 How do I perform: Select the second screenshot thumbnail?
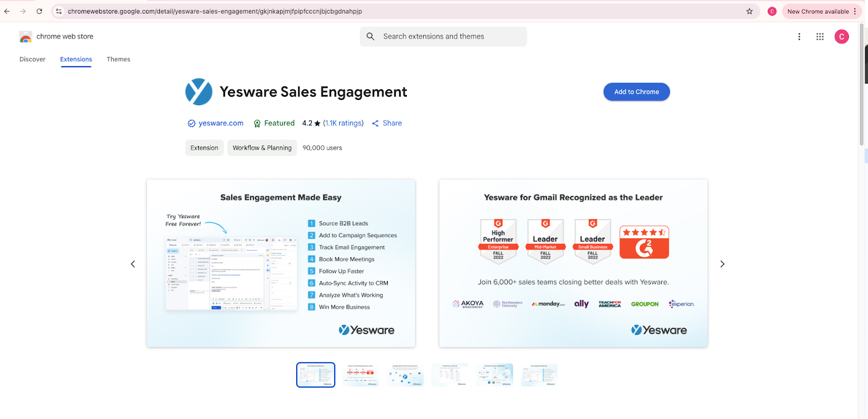click(361, 375)
